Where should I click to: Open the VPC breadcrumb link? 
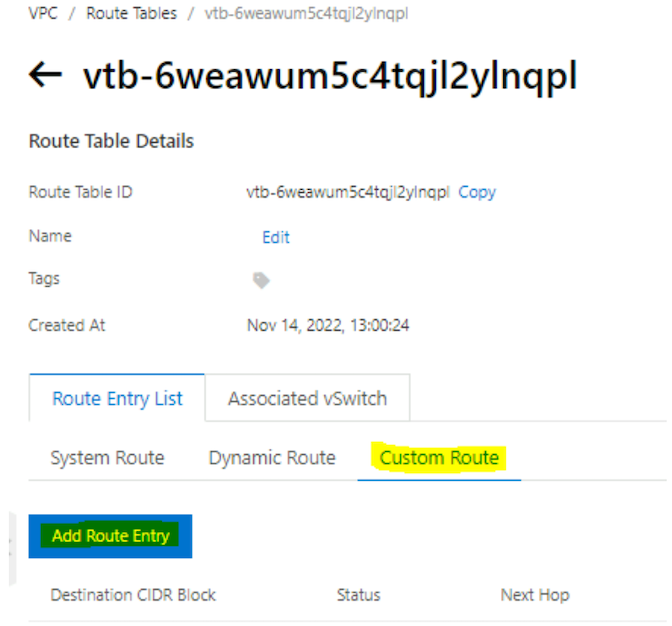[x=42, y=14]
